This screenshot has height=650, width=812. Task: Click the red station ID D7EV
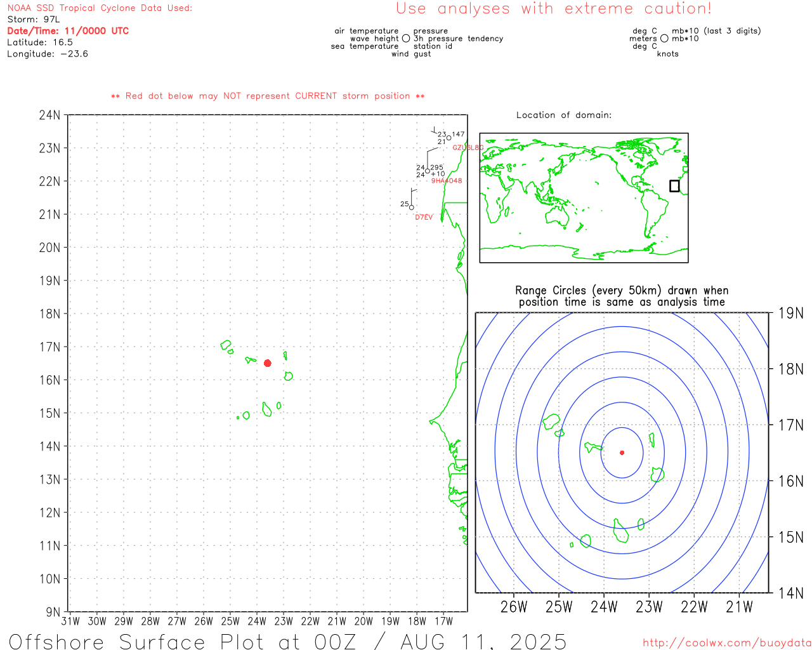[424, 217]
